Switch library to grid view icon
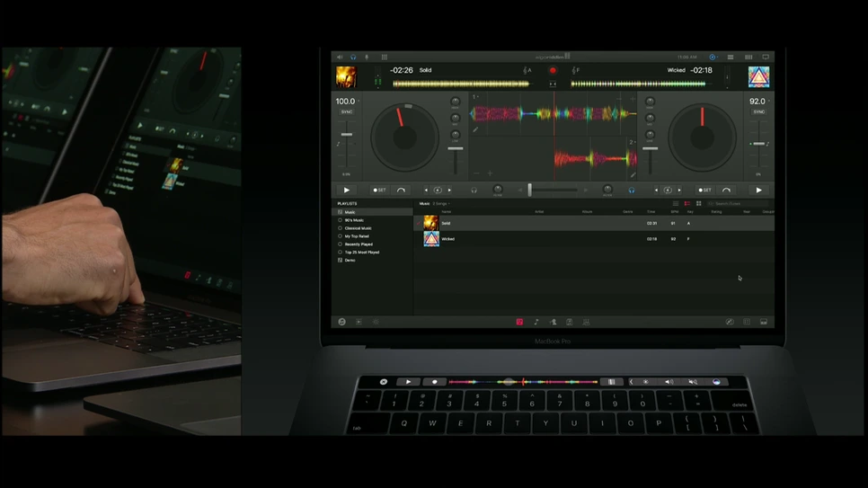 click(698, 204)
